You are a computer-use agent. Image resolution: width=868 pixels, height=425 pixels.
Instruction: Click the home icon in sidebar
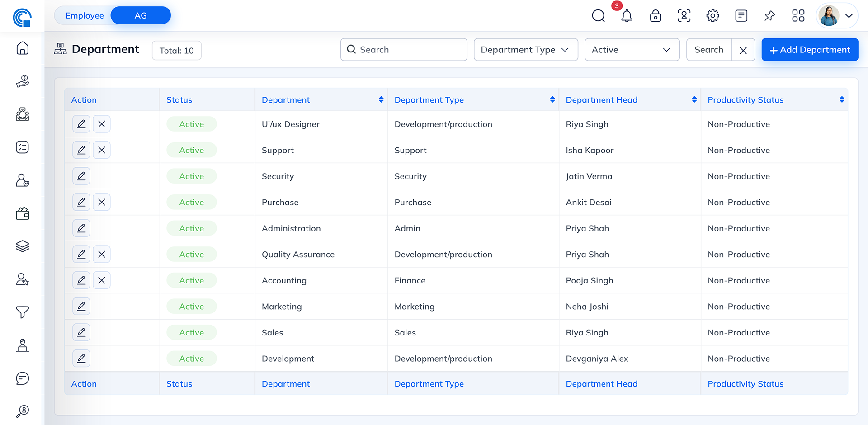23,48
